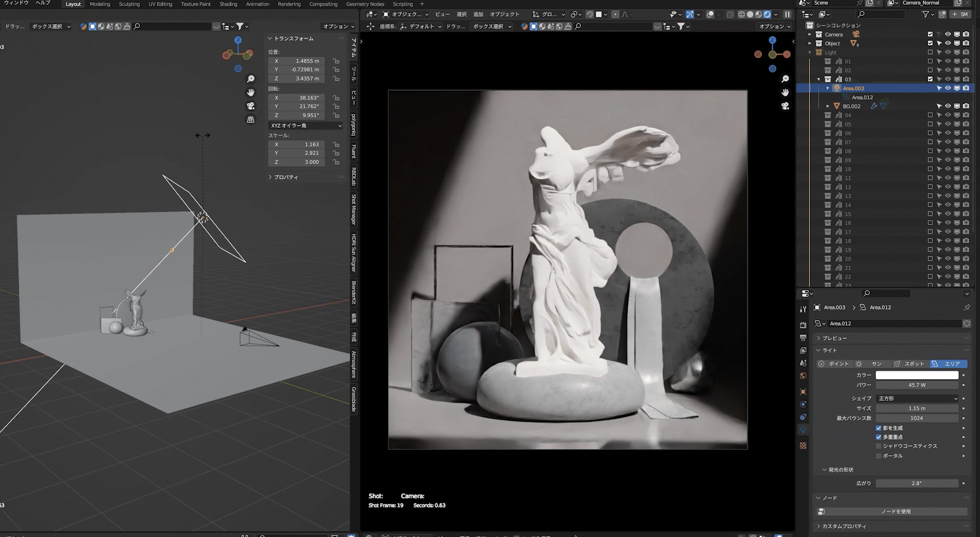Open the 追加 menu in right viewport
980x537 pixels.
click(x=478, y=14)
